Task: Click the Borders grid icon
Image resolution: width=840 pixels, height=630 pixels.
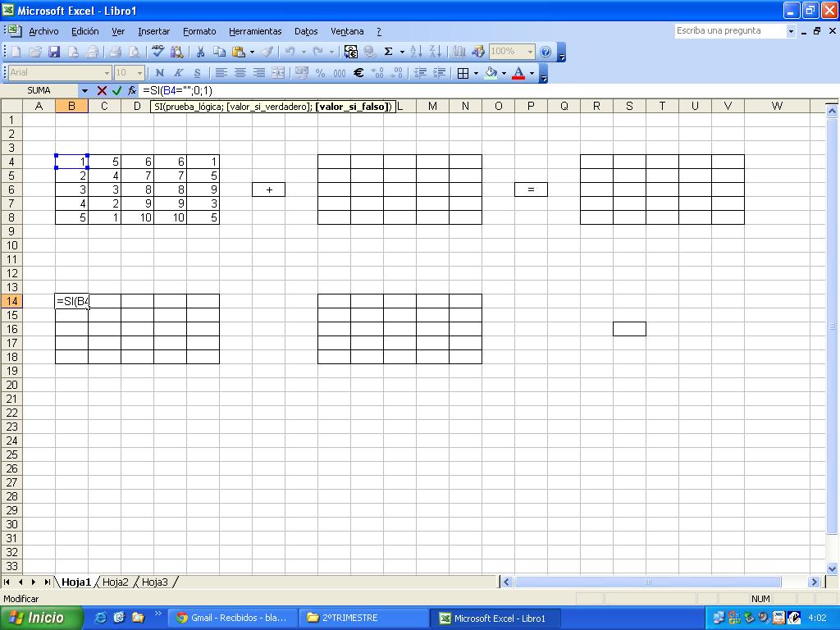Action: pyautogui.click(x=463, y=73)
